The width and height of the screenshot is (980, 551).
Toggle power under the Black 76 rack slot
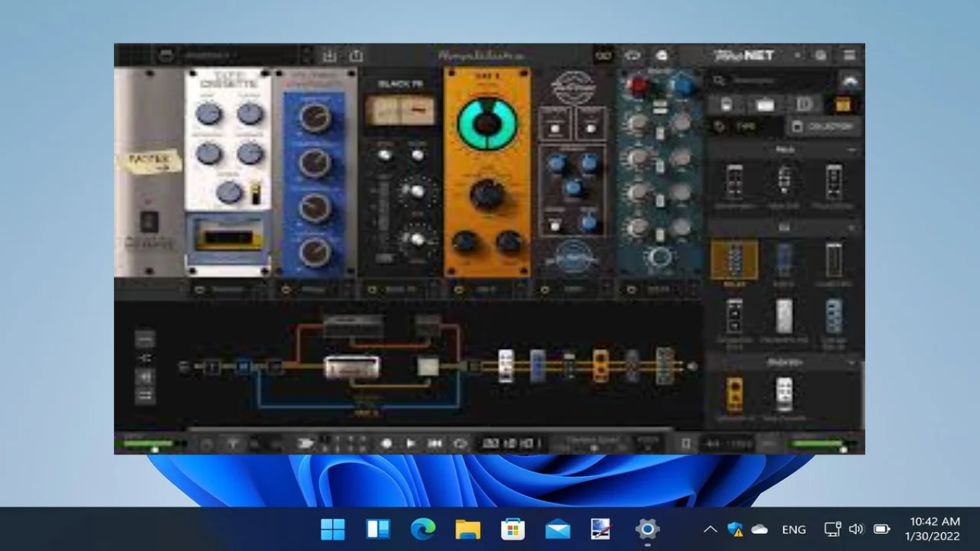(x=373, y=290)
